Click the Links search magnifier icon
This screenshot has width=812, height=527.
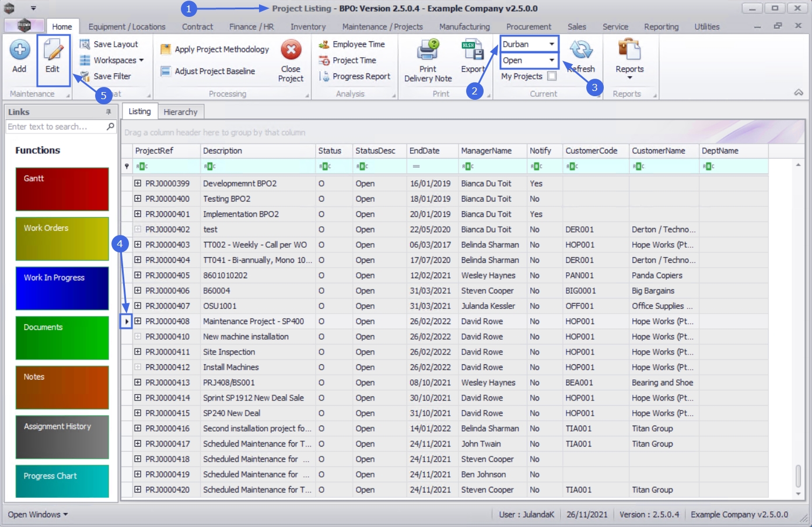[110, 127]
